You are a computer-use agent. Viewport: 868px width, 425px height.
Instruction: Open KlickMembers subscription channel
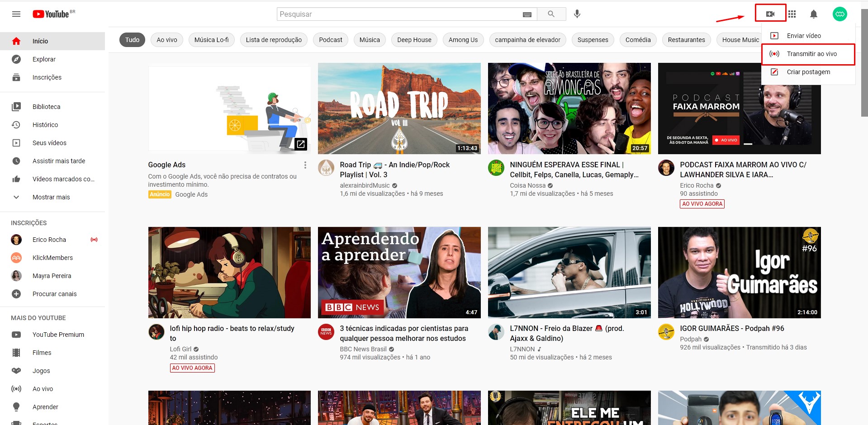pyautogui.click(x=52, y=258)
